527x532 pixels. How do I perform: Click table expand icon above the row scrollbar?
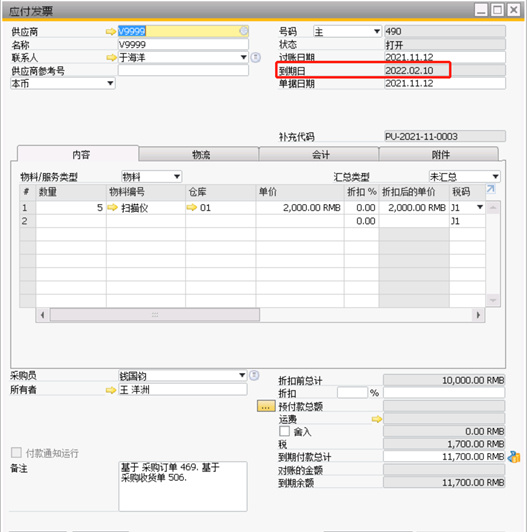(491, 189)
